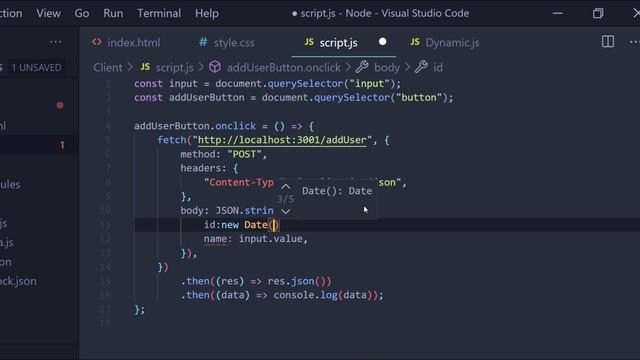Open editor more actions ellipsis at right

[x=634, y=42]
